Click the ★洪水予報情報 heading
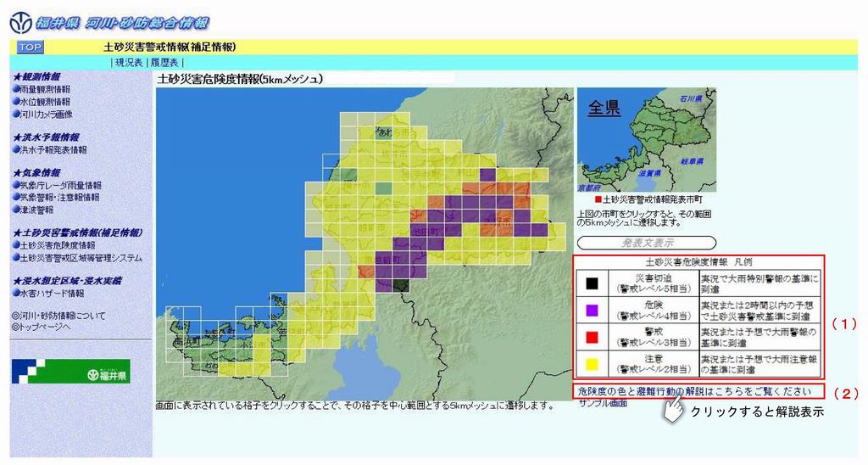 pos(46,137)
